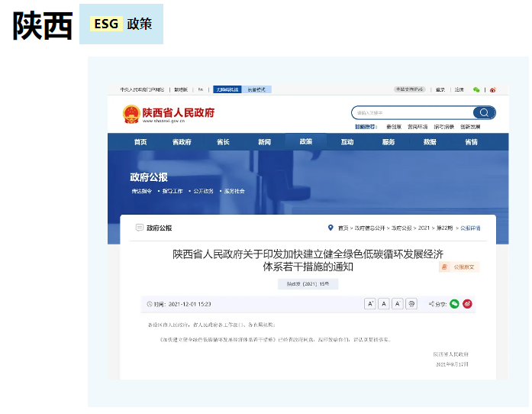Share article via red Weibo icon
Screen dimensions: 532x414
[x=467, y=303]
